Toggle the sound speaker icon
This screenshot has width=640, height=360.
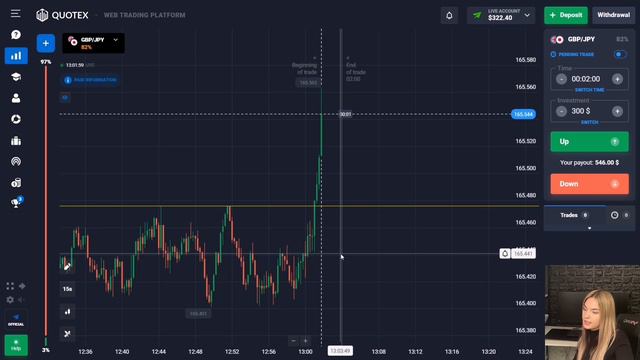[22, 300]
